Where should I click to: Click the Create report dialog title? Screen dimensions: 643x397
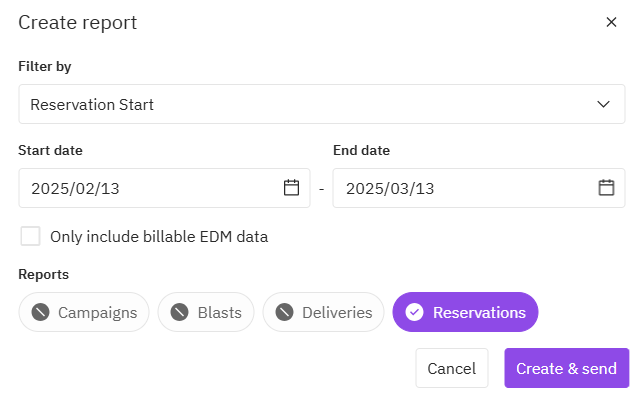tap(78, 23)
